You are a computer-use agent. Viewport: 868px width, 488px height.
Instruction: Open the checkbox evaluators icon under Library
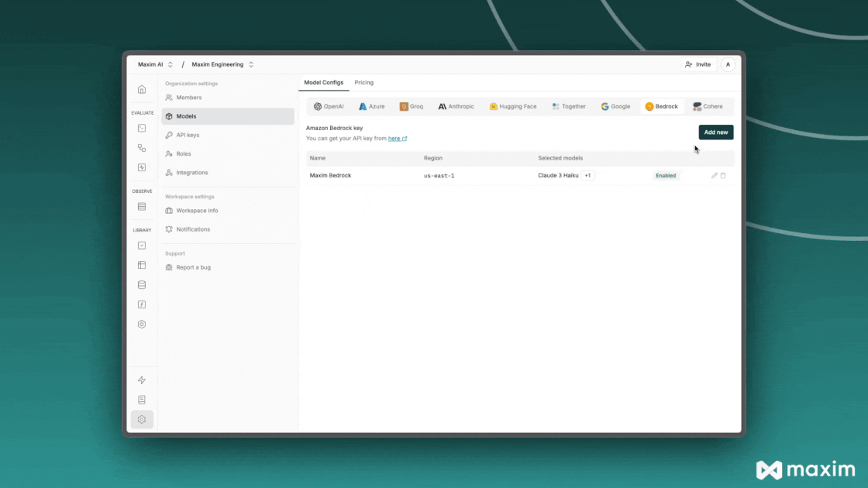click(x=142, y=246)
